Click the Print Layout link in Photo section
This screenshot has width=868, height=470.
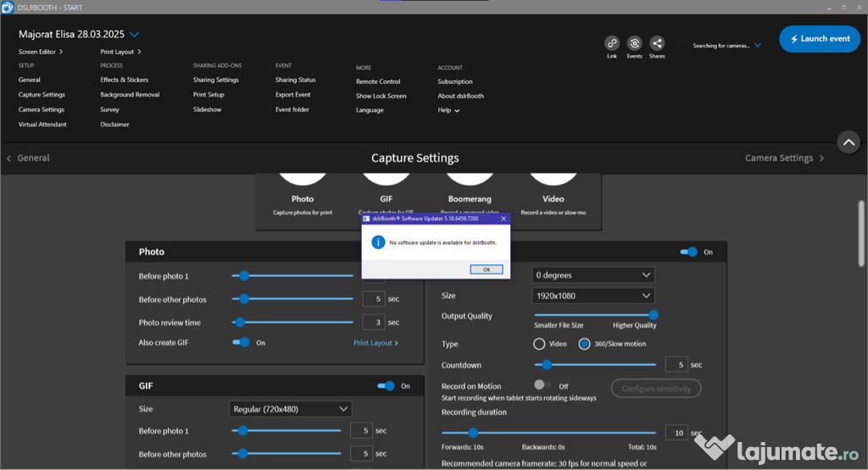(376, 343)
